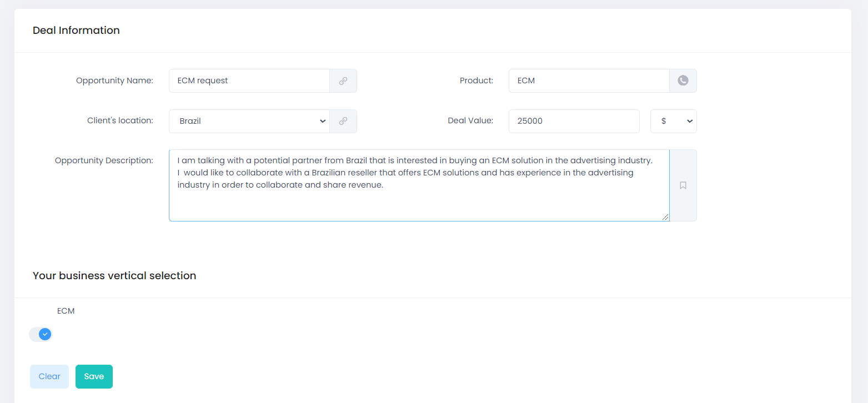Click the "Product:" label text

[x=476, y=80]
